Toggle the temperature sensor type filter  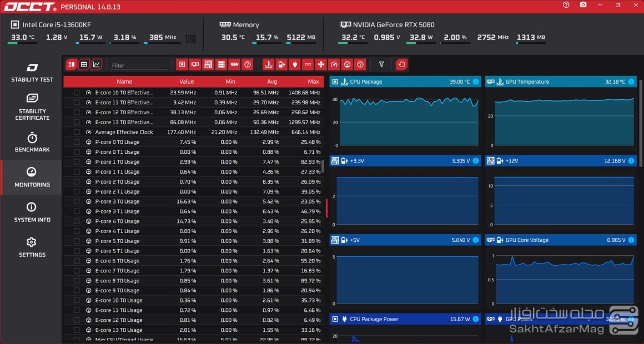point(268,64)
